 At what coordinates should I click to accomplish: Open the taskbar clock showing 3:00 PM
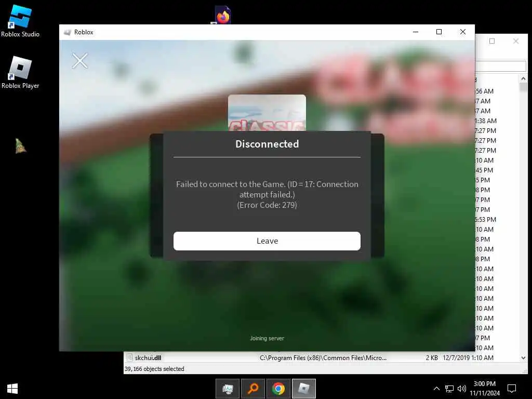(x=485, y=389)
